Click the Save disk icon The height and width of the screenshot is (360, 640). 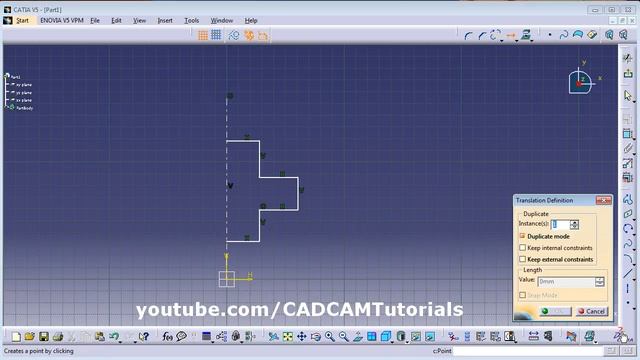(44, 337)
